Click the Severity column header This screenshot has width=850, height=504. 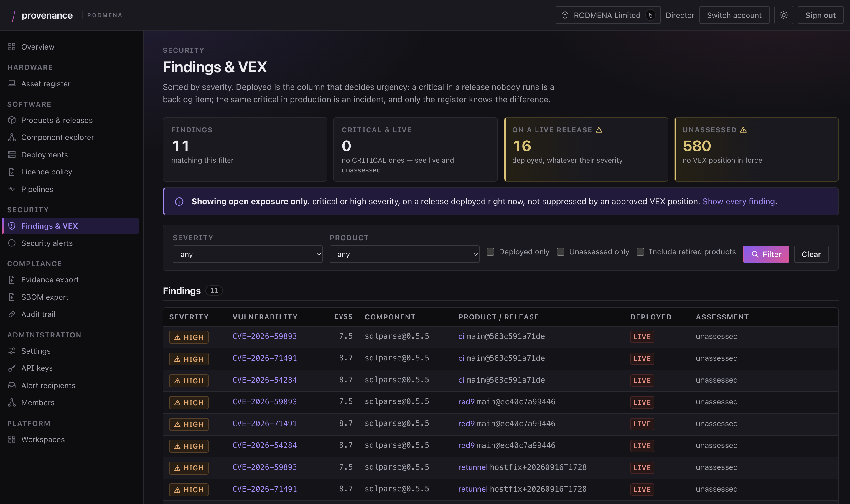point(189,317)
